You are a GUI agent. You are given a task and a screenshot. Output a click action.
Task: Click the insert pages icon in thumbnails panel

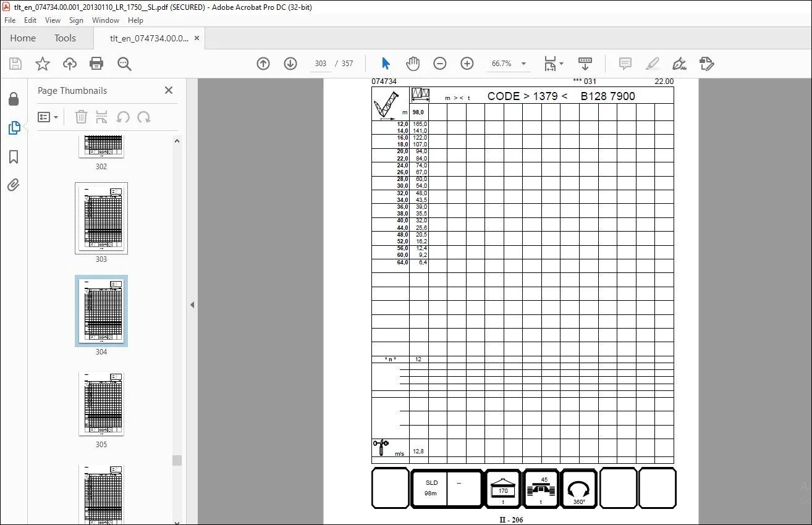pos(102,117)
